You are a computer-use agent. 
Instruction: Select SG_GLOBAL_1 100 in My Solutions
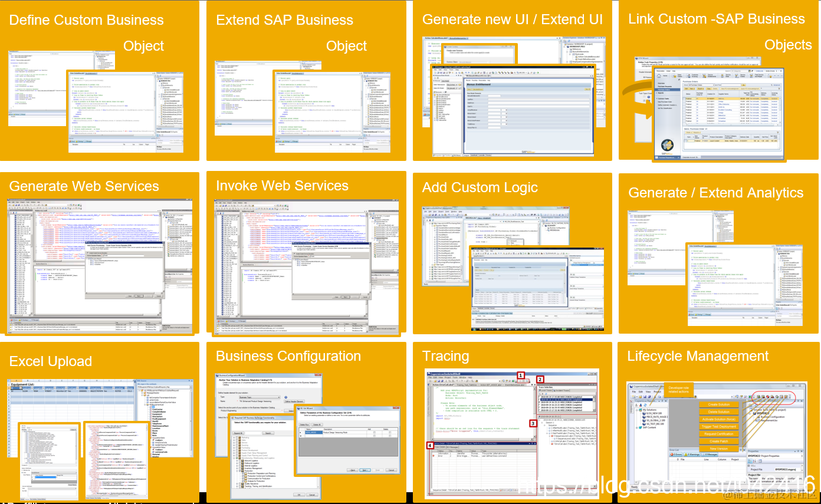[x=655, y=420]
